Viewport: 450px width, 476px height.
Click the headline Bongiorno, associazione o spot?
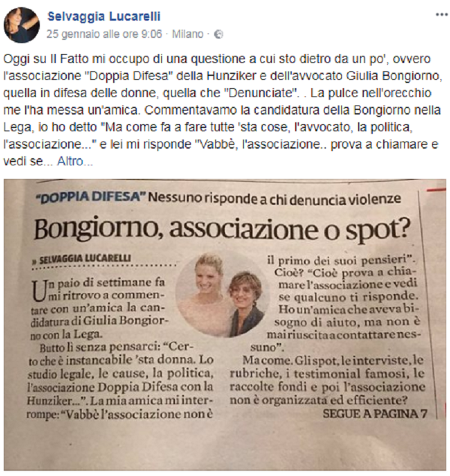(x=222, y=230)
